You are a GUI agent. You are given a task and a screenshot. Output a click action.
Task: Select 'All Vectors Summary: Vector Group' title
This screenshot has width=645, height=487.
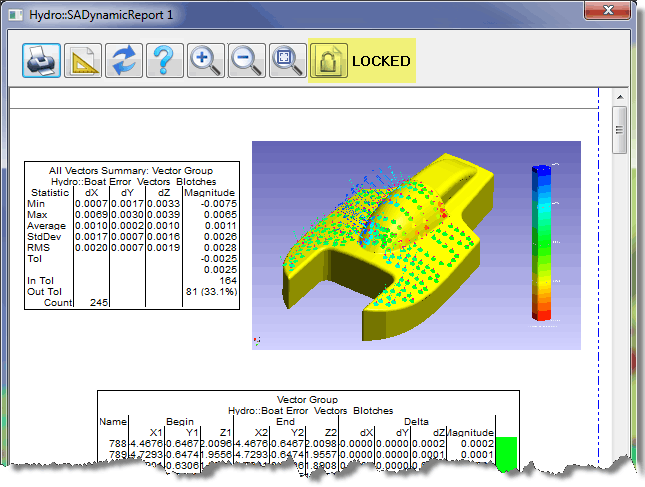(131, 171)
